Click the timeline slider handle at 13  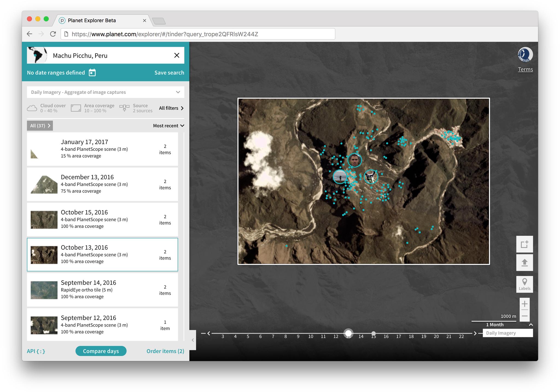click(348, 333)
